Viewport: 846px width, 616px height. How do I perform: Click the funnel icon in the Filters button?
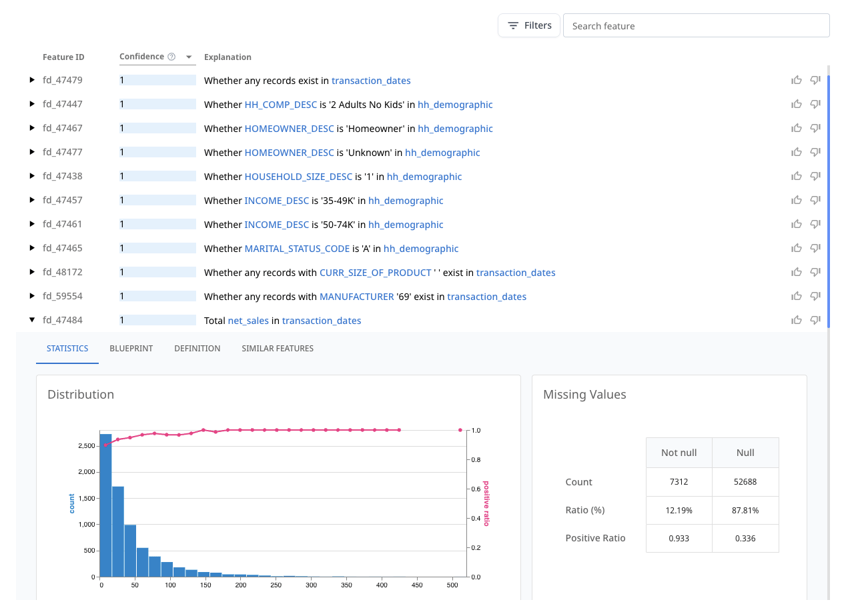(x=513, y=25)
